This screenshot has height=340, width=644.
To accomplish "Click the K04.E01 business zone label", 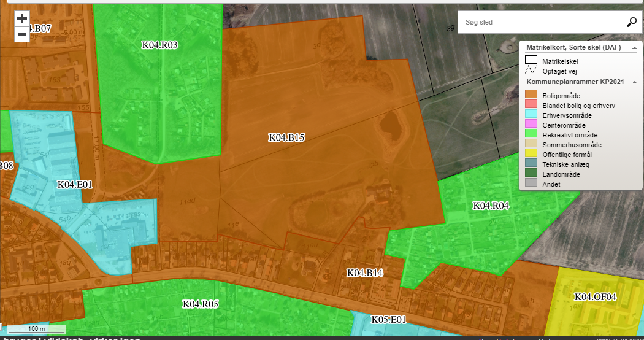I will pyautogui.click(x=75, y=184).
